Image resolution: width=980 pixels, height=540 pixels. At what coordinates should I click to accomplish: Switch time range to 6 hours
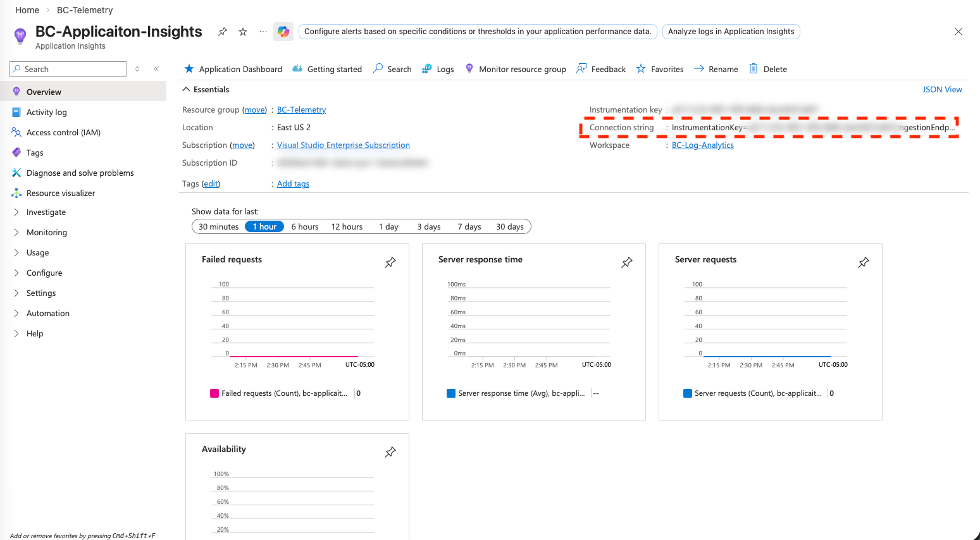pos(305,226)
